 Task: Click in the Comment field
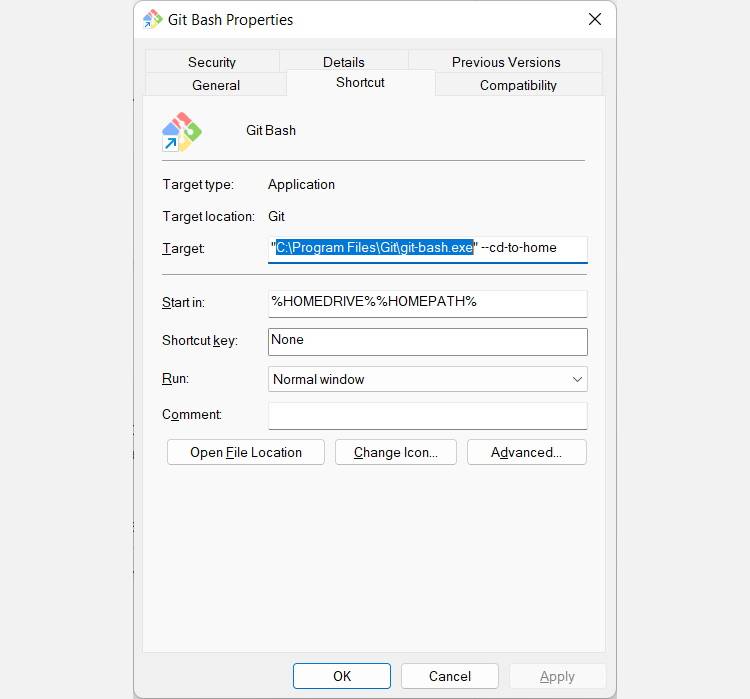[x=428, y=415]
